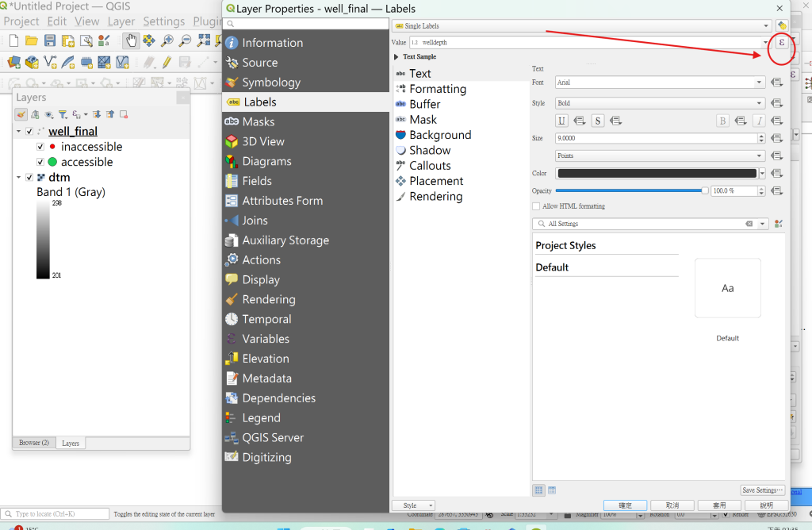Open data-defined override for Font
812x530 pixels.
click(x=776, y=82)
